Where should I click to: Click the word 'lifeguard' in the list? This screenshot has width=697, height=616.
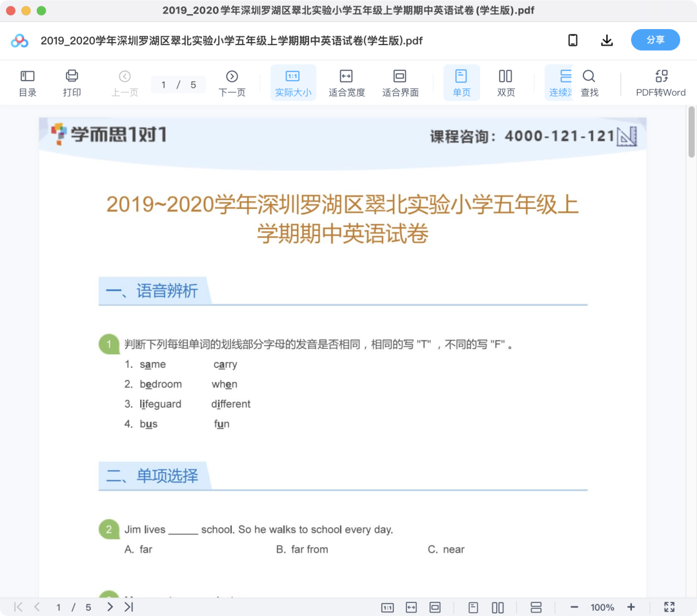(x=161, y=404)
